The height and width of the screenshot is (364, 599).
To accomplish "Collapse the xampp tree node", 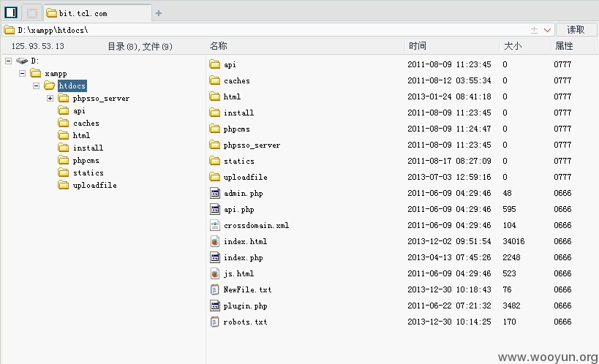I will [x=22, y=73].
